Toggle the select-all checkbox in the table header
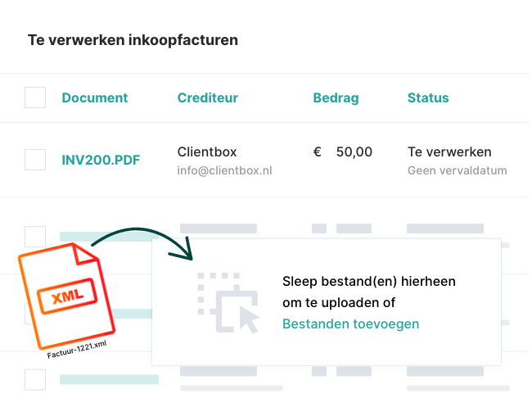 click(x=35, y=98)
